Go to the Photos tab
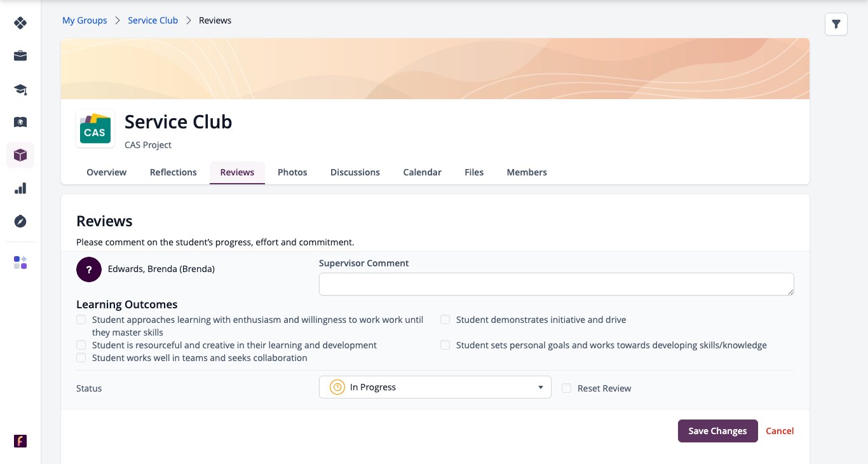Screen dimensions: 868x464 (292, 172)
